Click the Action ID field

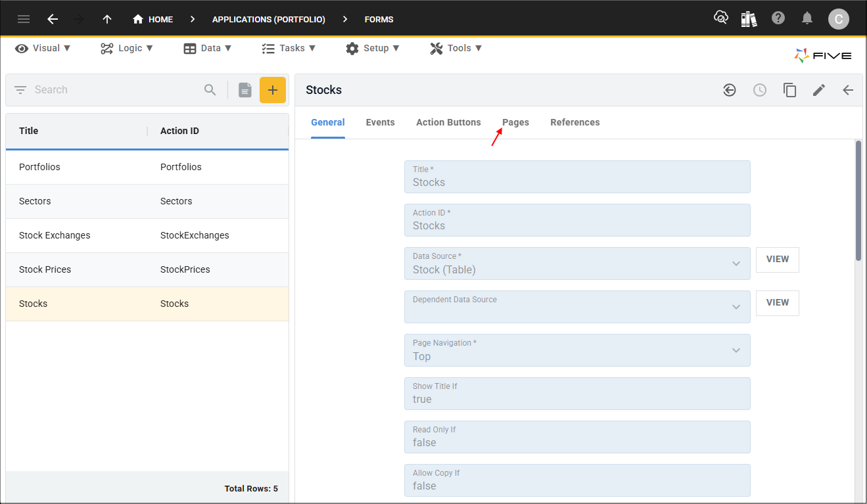click(577, 220)
